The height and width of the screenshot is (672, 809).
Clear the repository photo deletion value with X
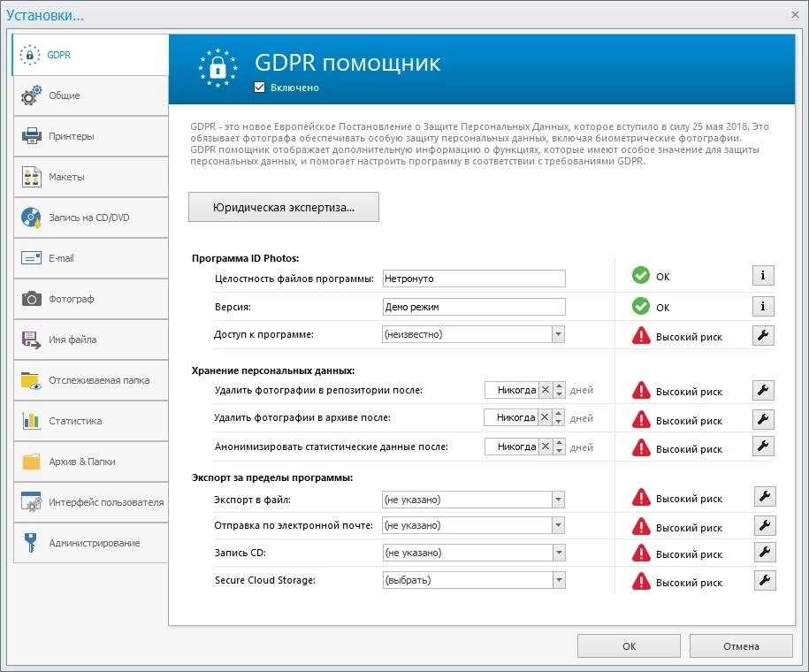pos(546,390)
